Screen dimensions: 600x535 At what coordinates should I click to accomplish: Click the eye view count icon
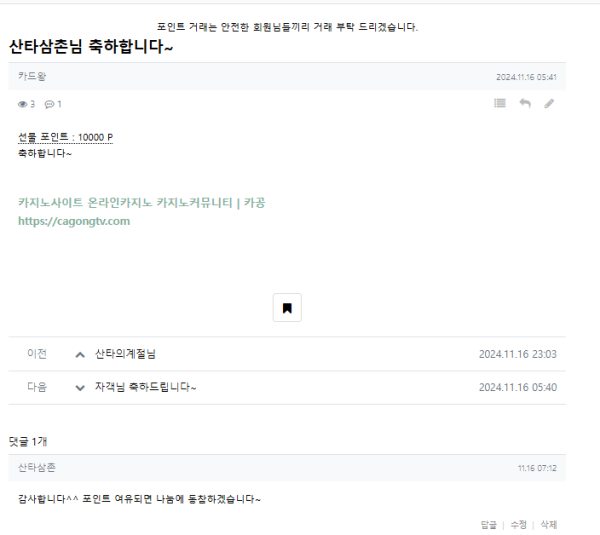23,104
